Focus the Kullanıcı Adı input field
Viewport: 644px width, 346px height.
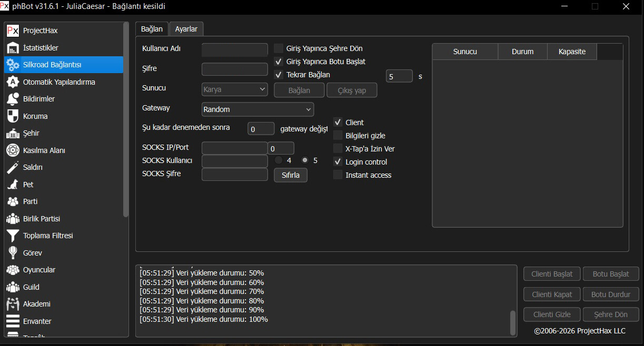point(235,49)
